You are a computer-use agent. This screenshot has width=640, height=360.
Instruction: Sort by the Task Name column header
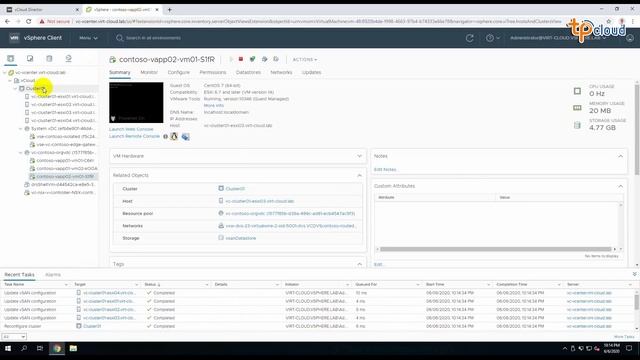click(14, 284)
